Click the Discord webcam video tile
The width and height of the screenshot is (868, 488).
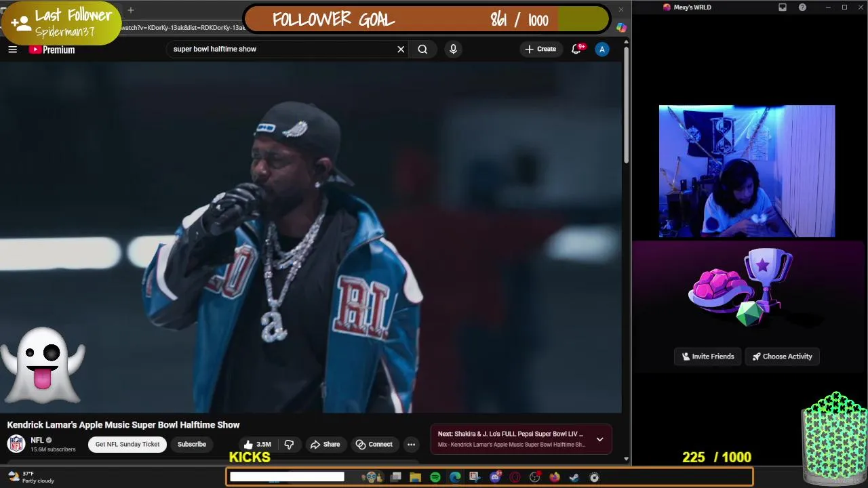point(747,171)
